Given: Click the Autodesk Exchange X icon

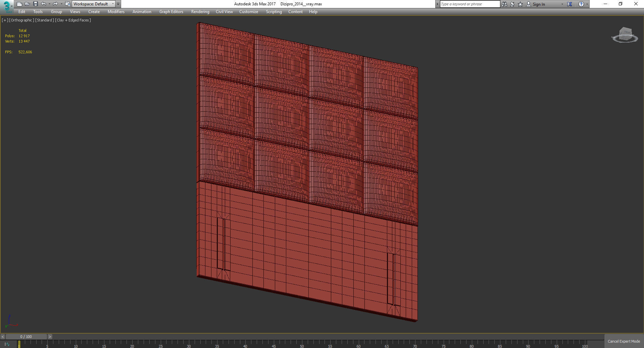Looking at the screenshot, I should 569,4.
